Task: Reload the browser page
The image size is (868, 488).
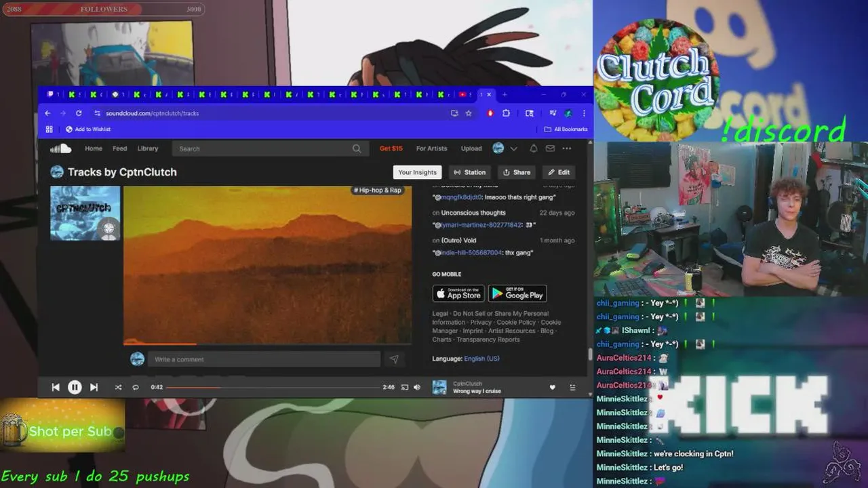Action: (x=79, y=113)
